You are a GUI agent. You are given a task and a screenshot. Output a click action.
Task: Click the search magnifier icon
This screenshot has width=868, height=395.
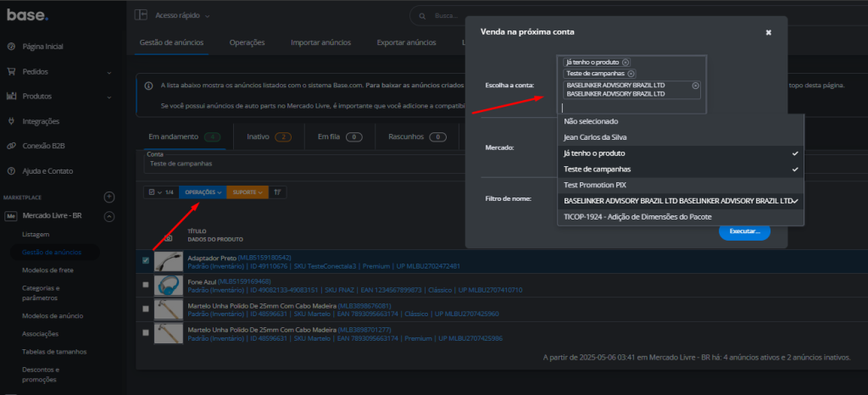click(423, 16)
